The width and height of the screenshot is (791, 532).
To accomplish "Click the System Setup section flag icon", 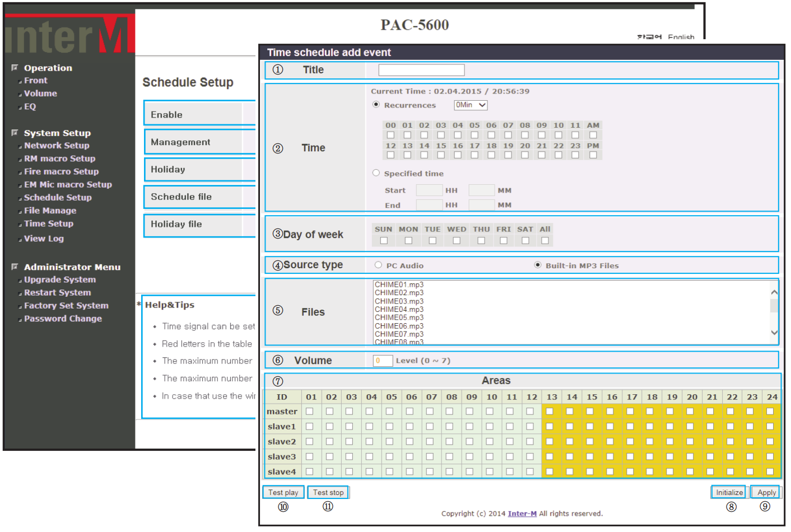I will (x=15, y=133).
